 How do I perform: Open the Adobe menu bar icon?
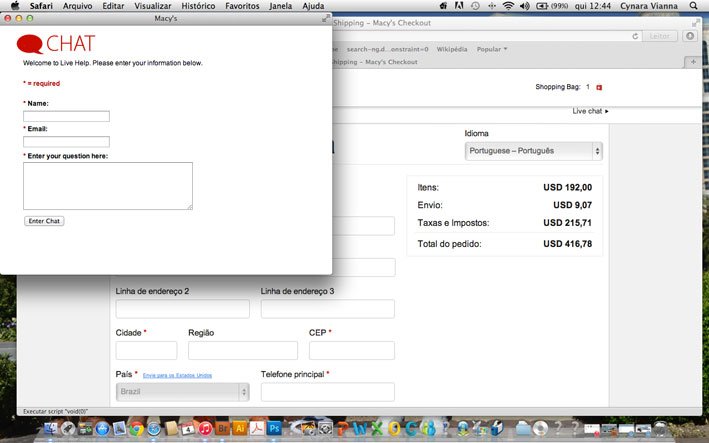[x=459, y=5]
